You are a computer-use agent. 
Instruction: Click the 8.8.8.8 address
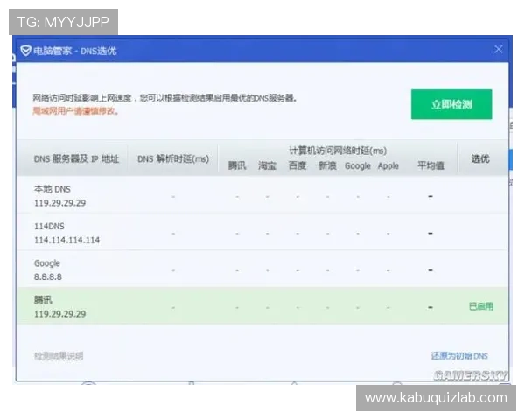click(x=48, y=277)
